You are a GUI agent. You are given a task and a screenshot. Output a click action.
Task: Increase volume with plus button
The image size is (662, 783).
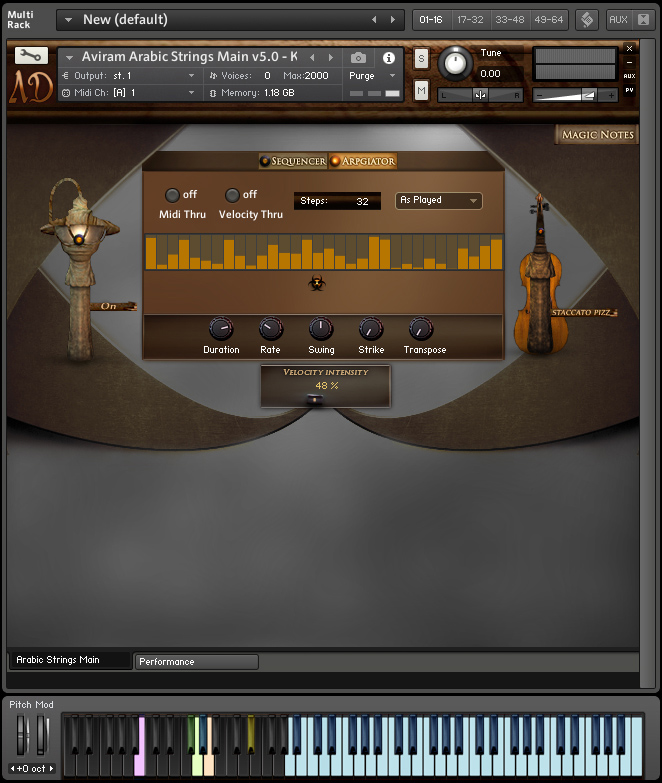(611, 95)
